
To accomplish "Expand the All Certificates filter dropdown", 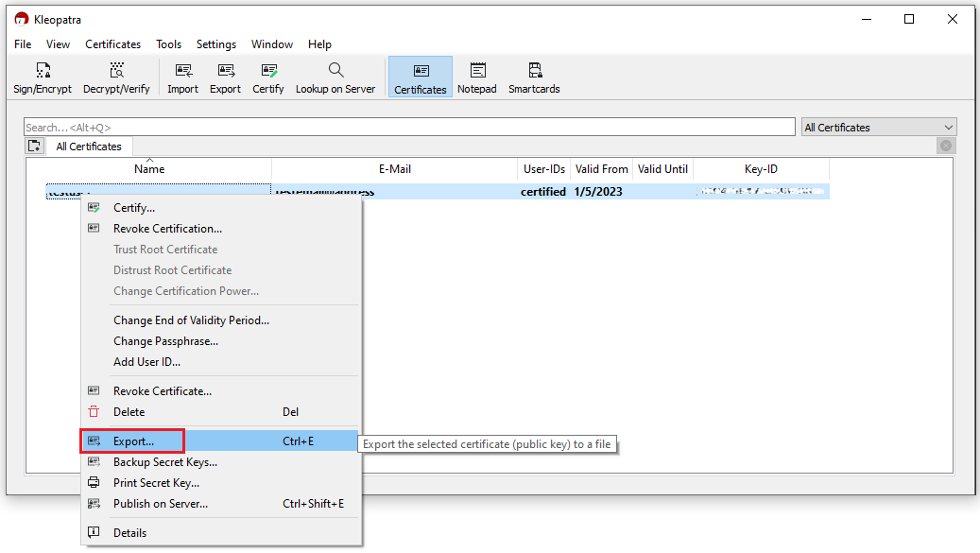I will 879,128.
